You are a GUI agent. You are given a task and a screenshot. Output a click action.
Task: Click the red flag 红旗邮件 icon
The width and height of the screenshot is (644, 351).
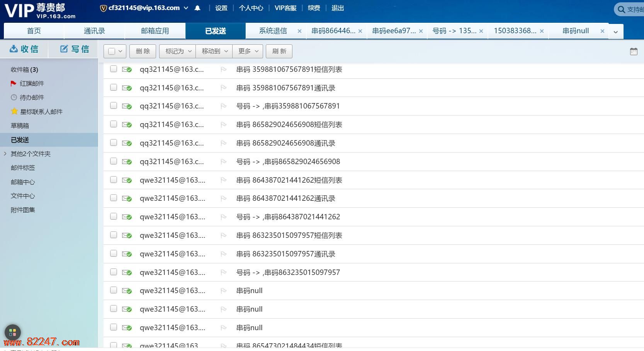pyautogui.click(x=14, y=83)
